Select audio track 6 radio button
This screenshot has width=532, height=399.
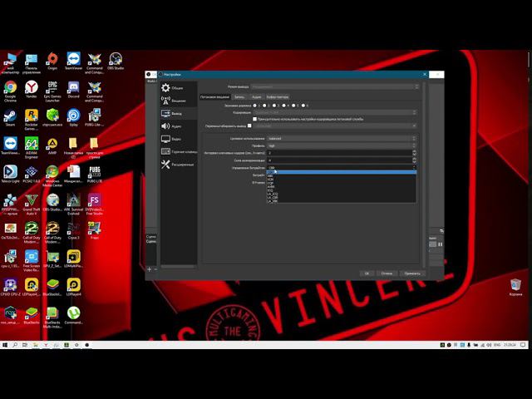pyautogui.click(x=303, y=106)
